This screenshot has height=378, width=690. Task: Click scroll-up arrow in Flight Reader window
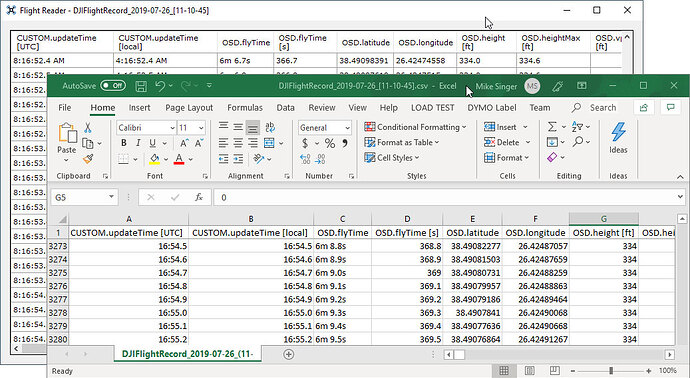(627, 37)
